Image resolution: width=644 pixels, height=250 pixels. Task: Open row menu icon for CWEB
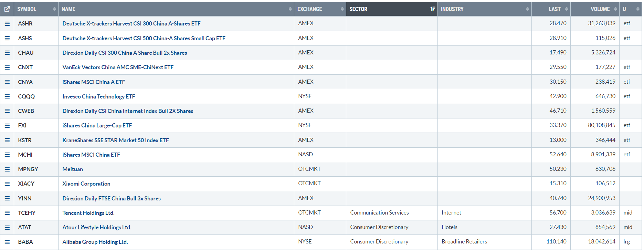point(7,111)
